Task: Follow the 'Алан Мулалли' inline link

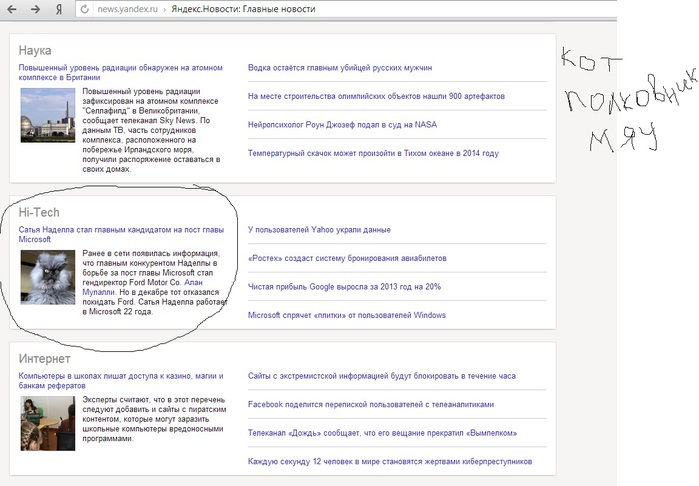Action: pos(143,287)
